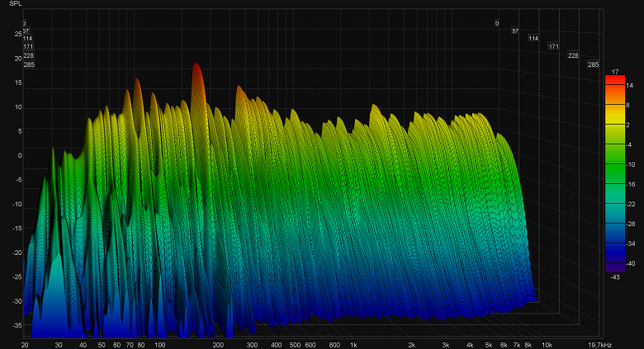This screenshot has width=644, height=349.
Task: Click the 10k frequency axis label
Action: pos(547,345)
